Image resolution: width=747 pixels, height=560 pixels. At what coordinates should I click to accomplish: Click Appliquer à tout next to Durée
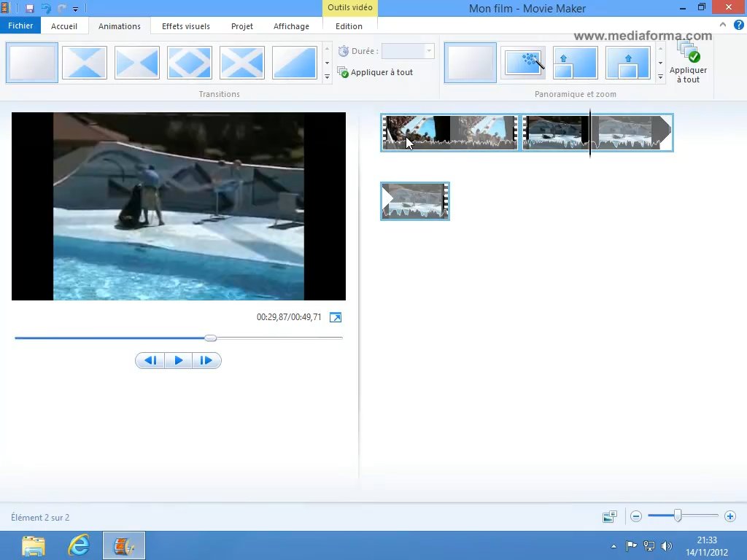coord(376,72)
